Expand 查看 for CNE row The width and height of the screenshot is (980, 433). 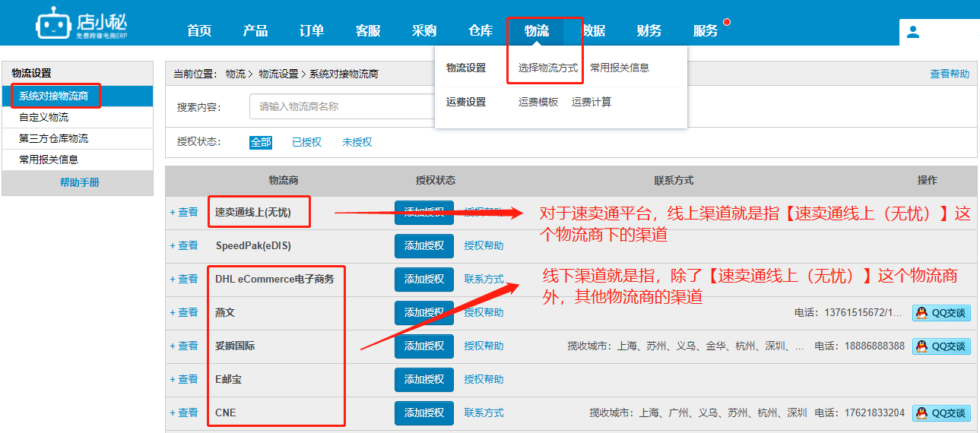click(184, 413)
